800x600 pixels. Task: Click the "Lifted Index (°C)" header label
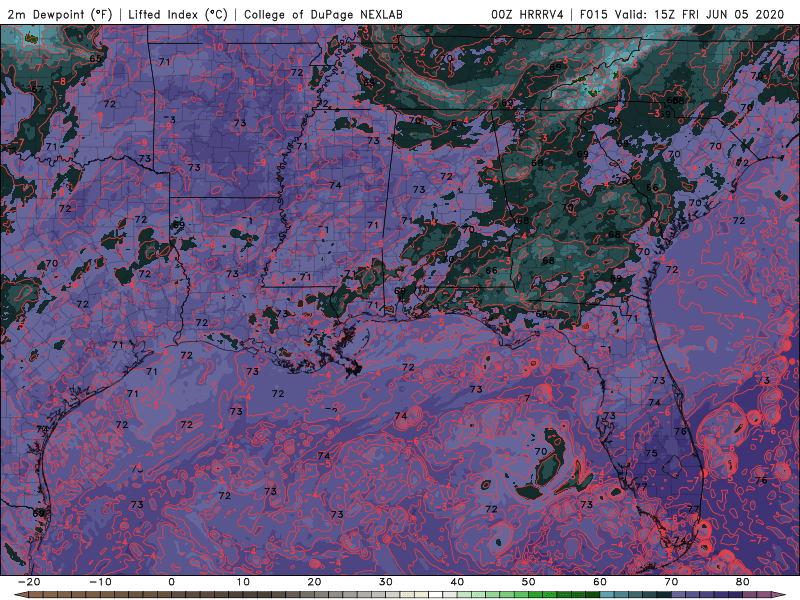[178, 14]
